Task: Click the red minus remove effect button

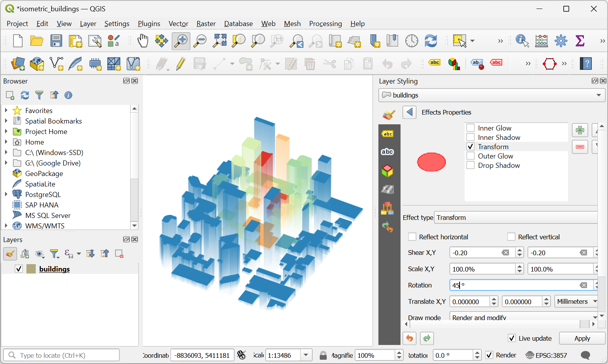Action: tap(580, 147)
